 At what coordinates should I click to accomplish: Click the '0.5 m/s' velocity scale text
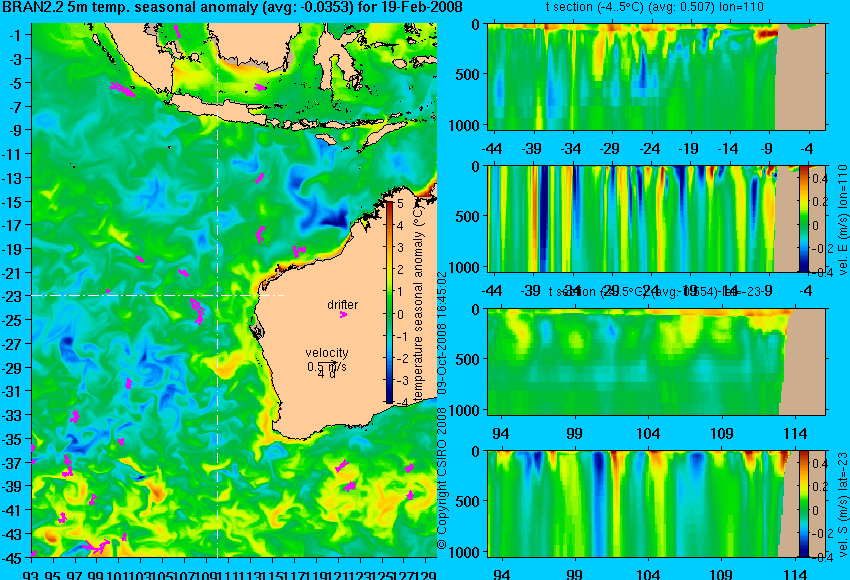click(x=327, y=367)
